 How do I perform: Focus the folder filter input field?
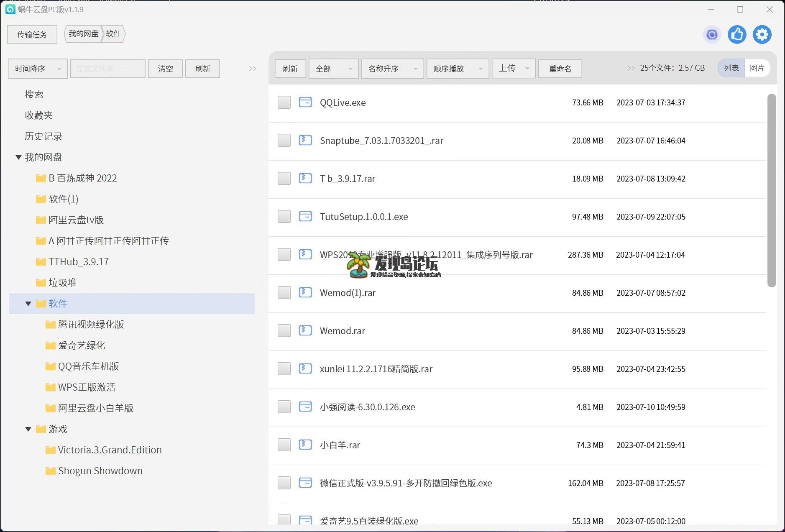[x=108, y=69]
